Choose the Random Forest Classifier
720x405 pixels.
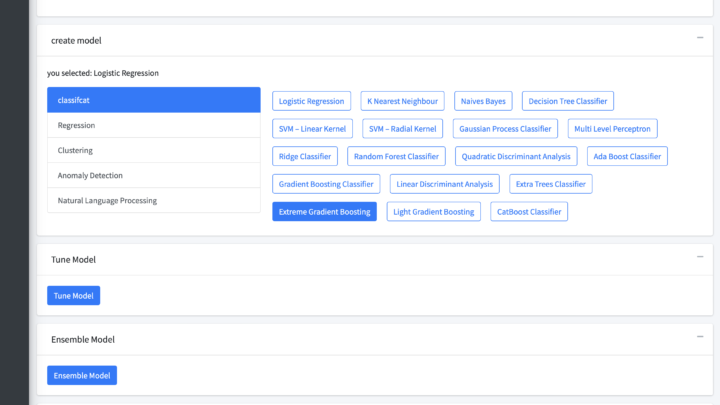(x=396, y=156)
